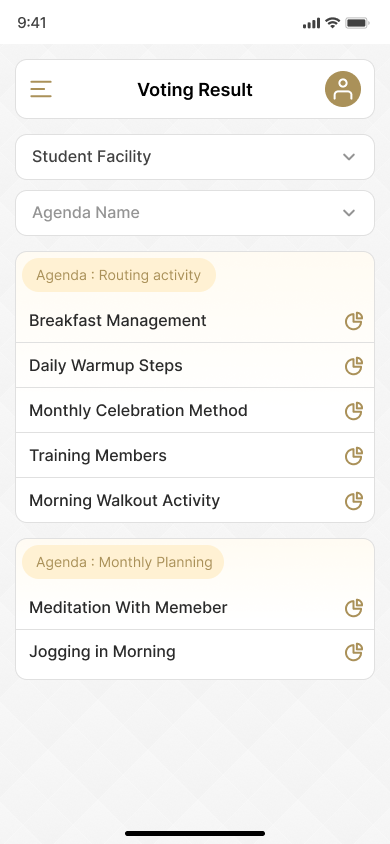Screen dimensions: 390x844
Task: Show results chart for Training Members
Action: pyautogui.click(x=353, y=456)
